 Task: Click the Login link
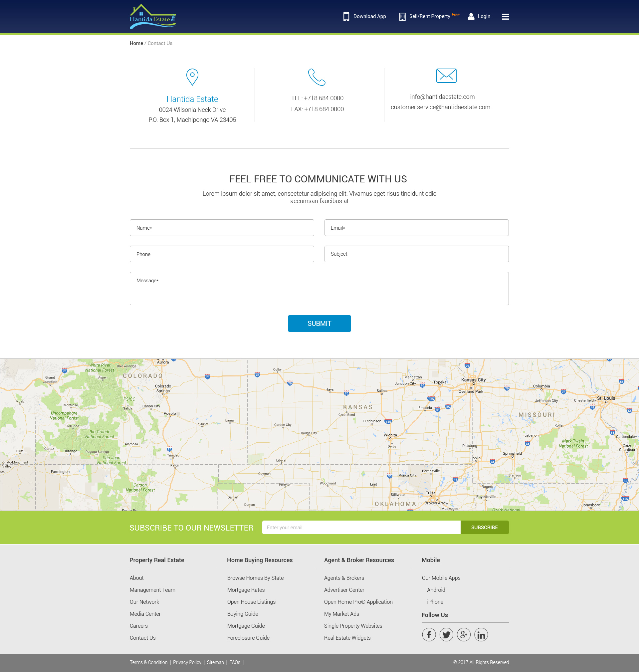479,16
